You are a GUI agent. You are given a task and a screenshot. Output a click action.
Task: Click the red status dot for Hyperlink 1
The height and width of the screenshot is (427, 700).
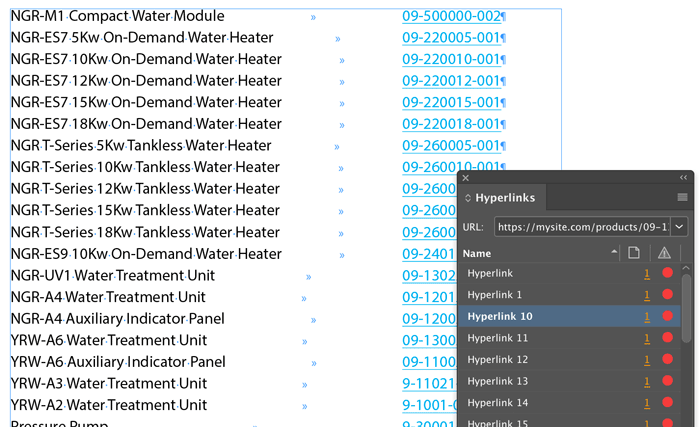tap(667, 294)
